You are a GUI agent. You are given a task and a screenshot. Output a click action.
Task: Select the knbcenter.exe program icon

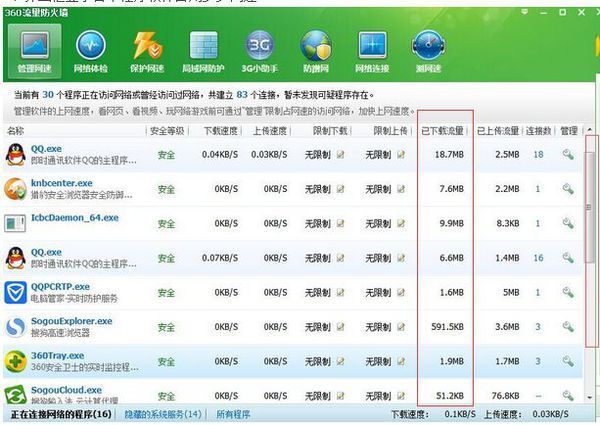click(x=15, y=189)
